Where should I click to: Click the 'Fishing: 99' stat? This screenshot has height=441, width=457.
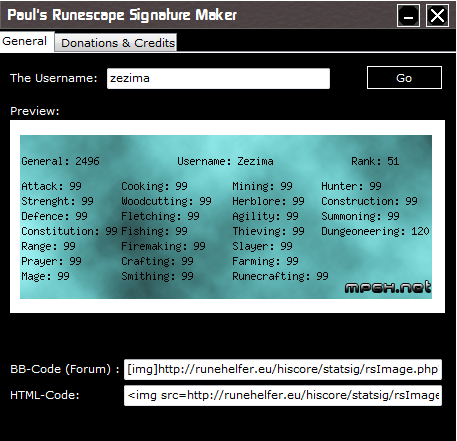154,231
